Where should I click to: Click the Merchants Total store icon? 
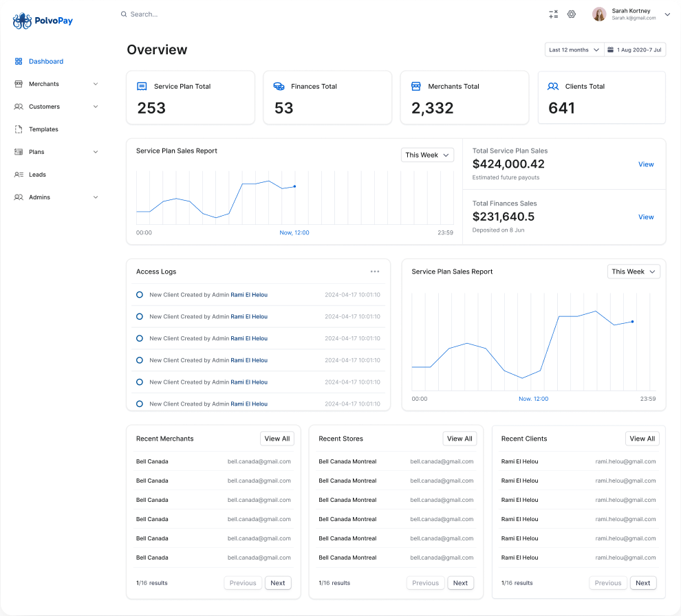coord(415,87)
